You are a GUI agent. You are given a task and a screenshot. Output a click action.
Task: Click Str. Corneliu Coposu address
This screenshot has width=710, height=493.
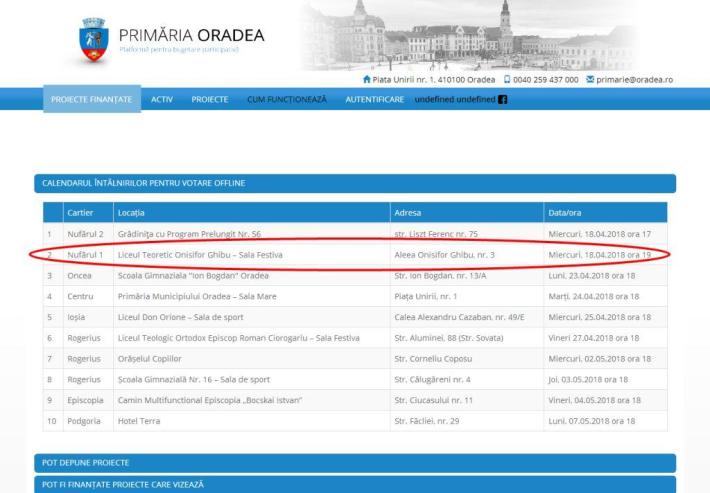click(x=433, y=359)
